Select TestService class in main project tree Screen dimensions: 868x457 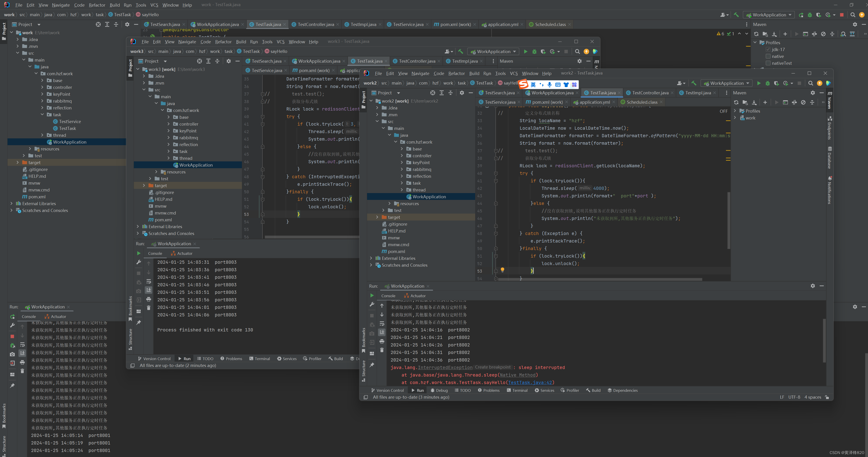point(70,121)
